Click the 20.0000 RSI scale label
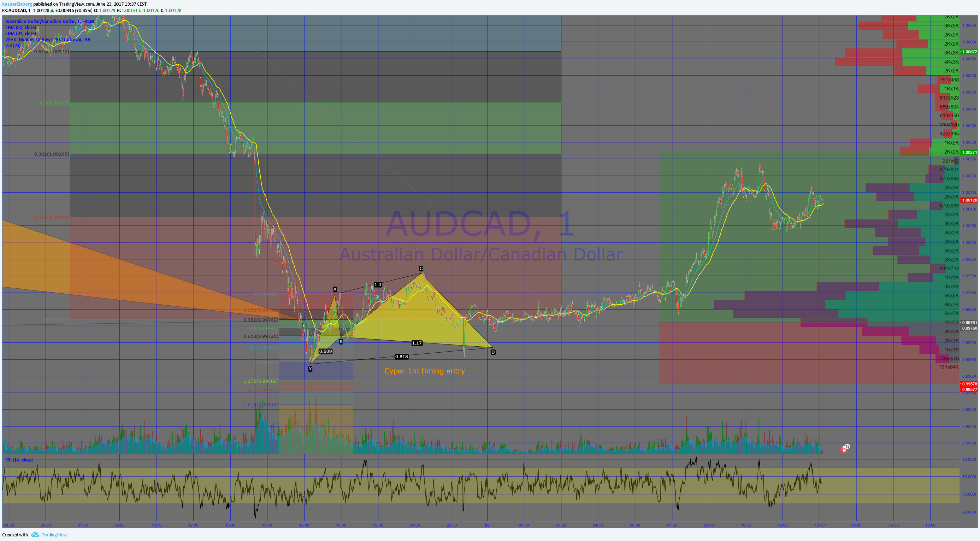The width and height of the screenshot is (980, 541). tap(969, 512)
